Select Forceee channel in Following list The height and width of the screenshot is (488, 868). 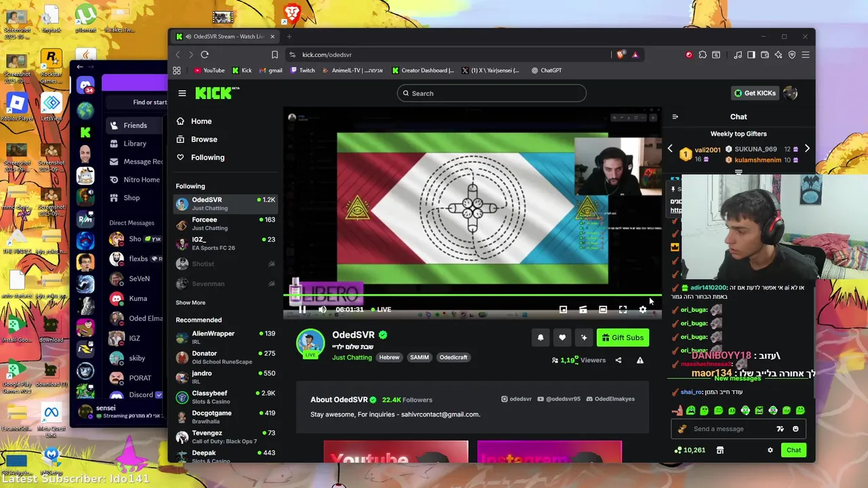point(226,224)
